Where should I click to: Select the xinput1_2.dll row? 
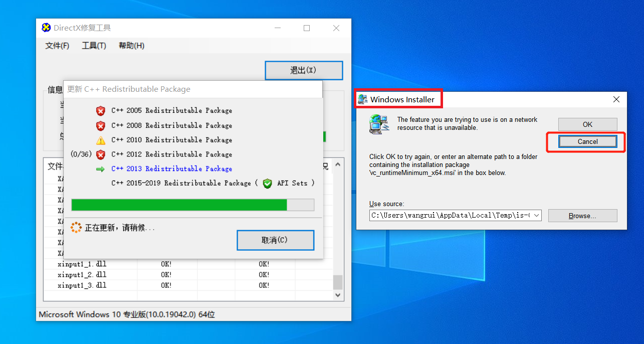[188, 275]
